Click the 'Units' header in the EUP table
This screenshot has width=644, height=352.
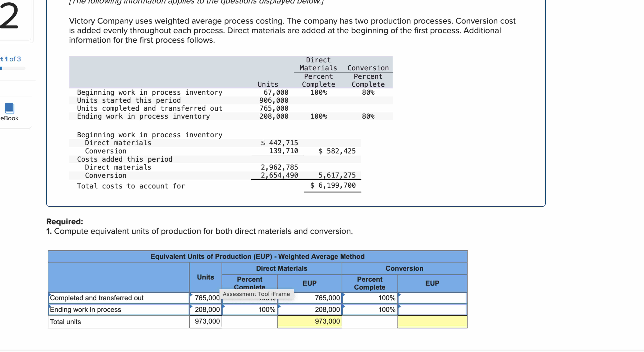point(206,277)
